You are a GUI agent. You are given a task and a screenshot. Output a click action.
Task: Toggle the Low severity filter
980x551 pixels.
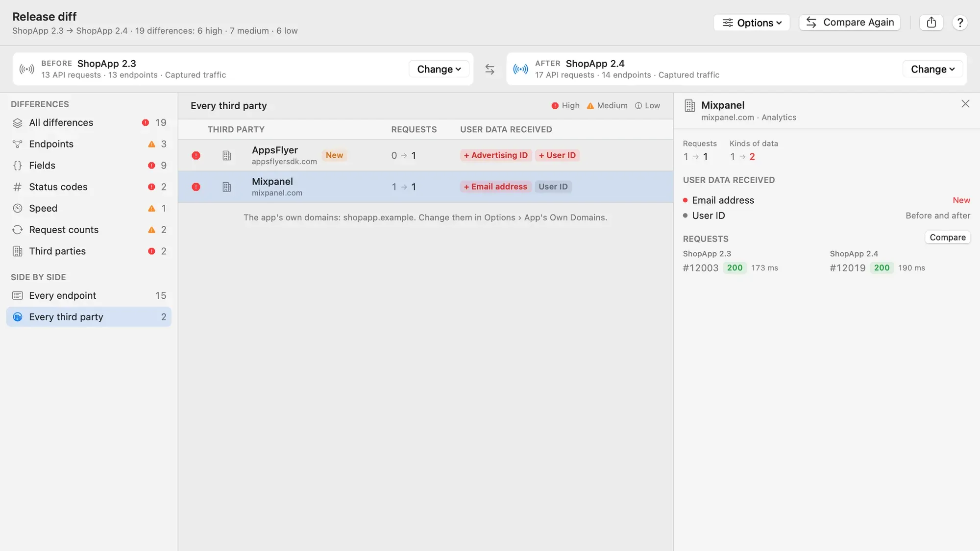[x=647, y=106]
